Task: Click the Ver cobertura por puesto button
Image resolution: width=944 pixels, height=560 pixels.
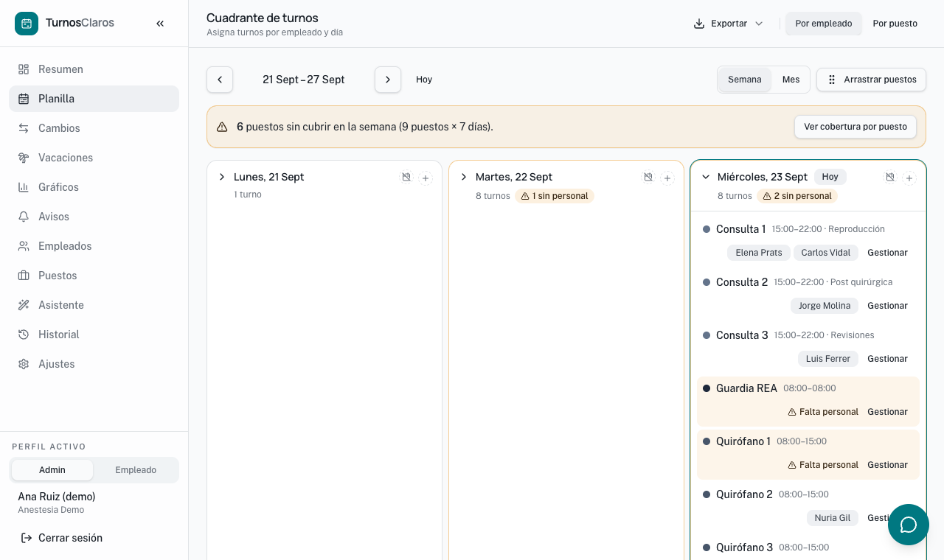Action: 855,127
